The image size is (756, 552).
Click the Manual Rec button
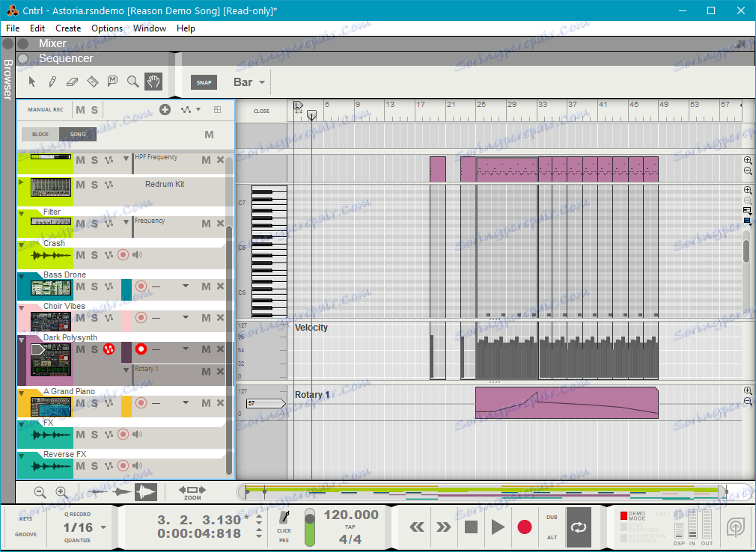(45, 110)
